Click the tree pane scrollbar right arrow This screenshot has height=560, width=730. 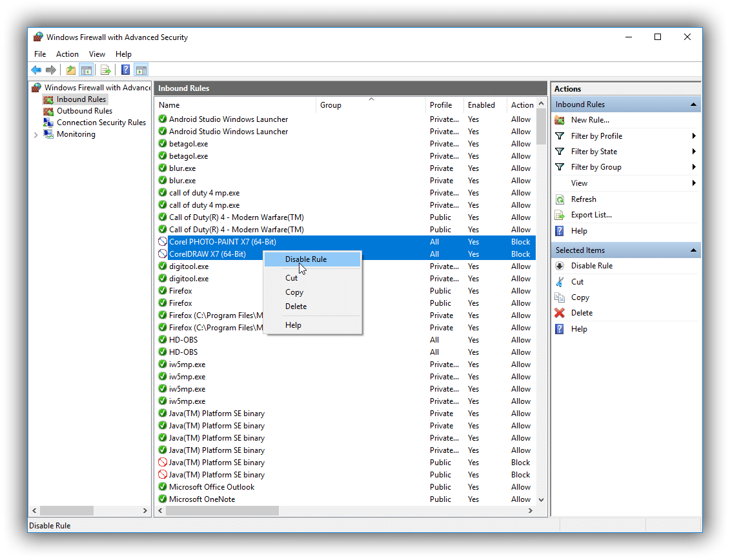click(x=145, y=511)
